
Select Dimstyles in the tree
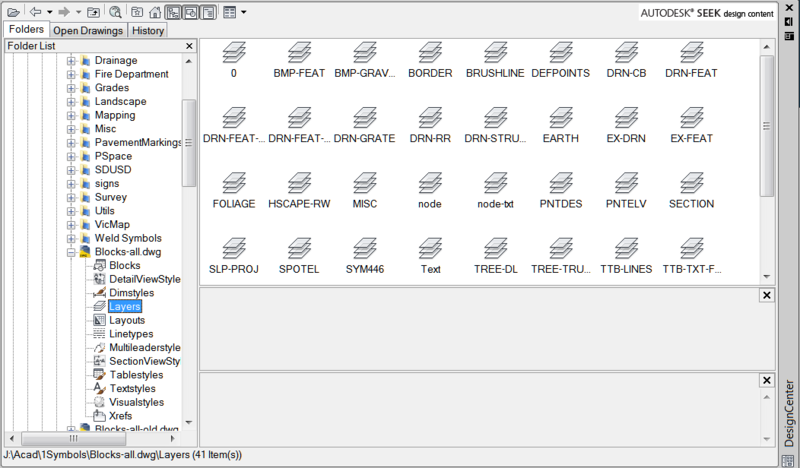(131, 293)
